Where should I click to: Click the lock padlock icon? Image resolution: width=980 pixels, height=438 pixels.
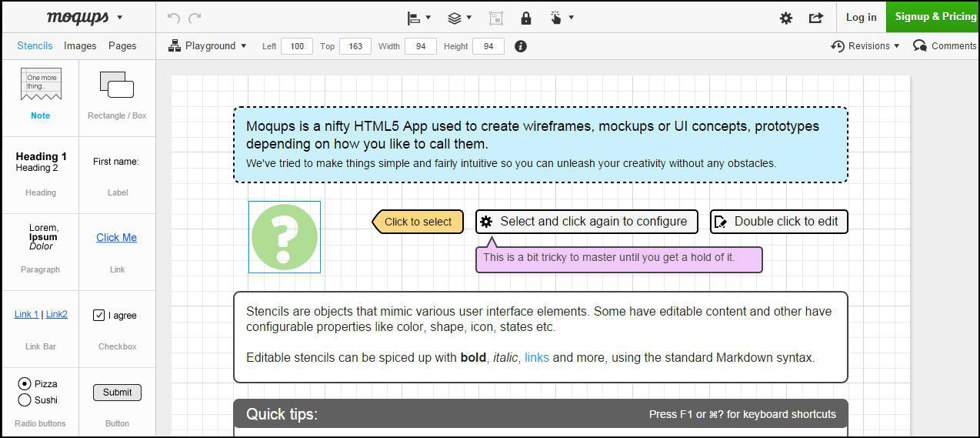click(526, 18)
